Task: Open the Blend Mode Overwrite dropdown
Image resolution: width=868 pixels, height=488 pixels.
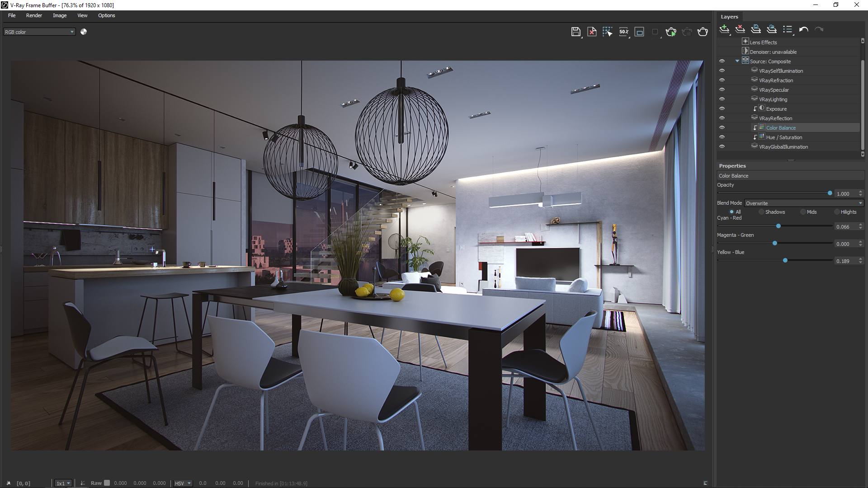Action: click(804, 203)
